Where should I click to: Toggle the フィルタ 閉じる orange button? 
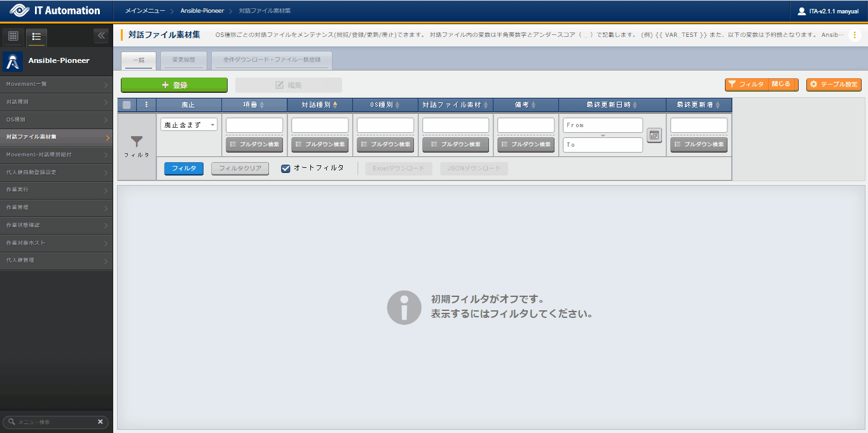coord(761,85)
